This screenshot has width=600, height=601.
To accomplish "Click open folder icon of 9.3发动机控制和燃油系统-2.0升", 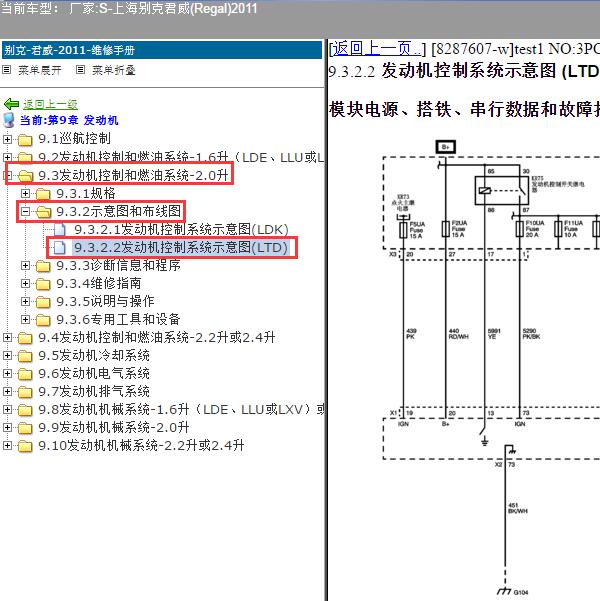I will coord(25,176).
